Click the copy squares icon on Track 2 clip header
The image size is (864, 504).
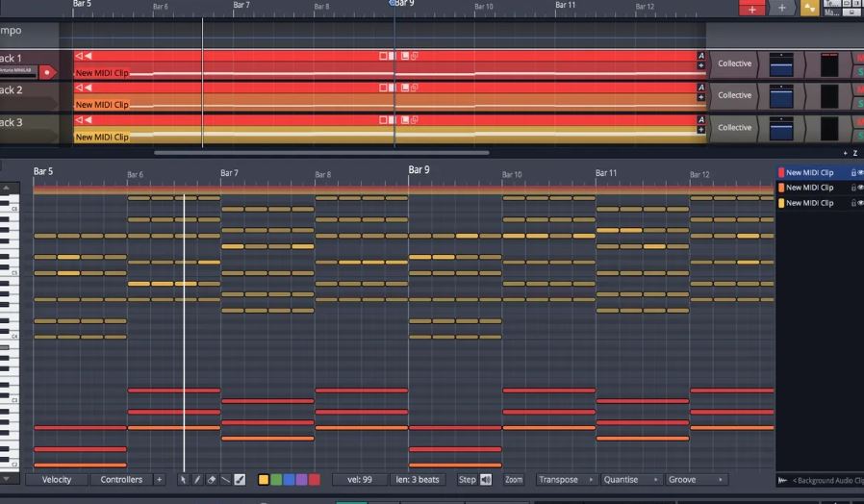coord(415,88)
